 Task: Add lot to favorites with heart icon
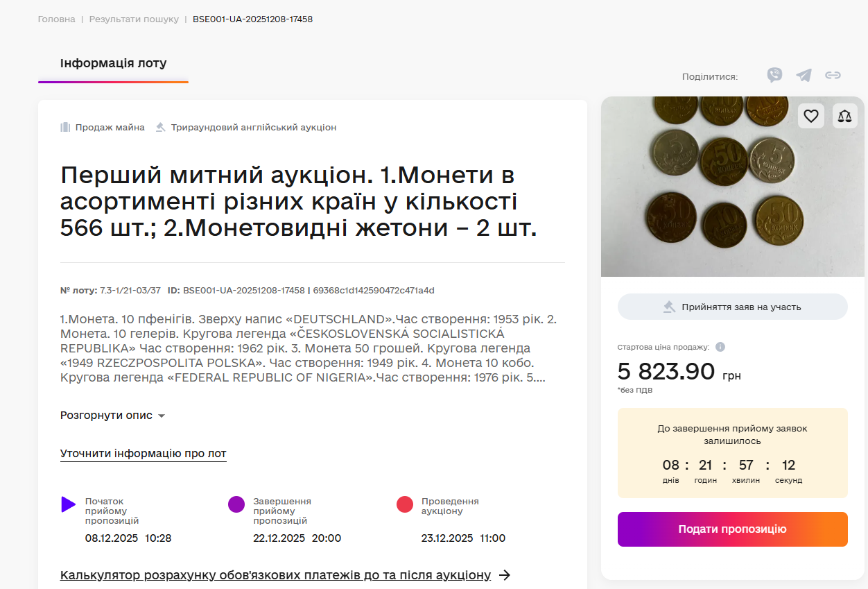(x=811, y=116)
